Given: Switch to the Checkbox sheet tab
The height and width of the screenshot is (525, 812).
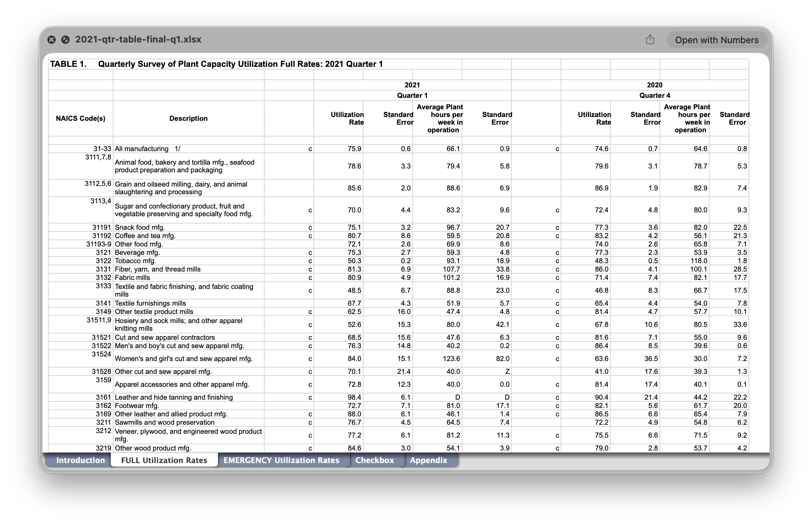Looking at the screenshot, I should click(375, 460).
